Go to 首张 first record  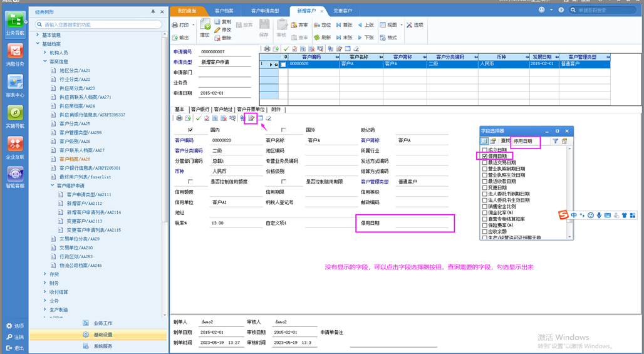[x=344, y=25]
